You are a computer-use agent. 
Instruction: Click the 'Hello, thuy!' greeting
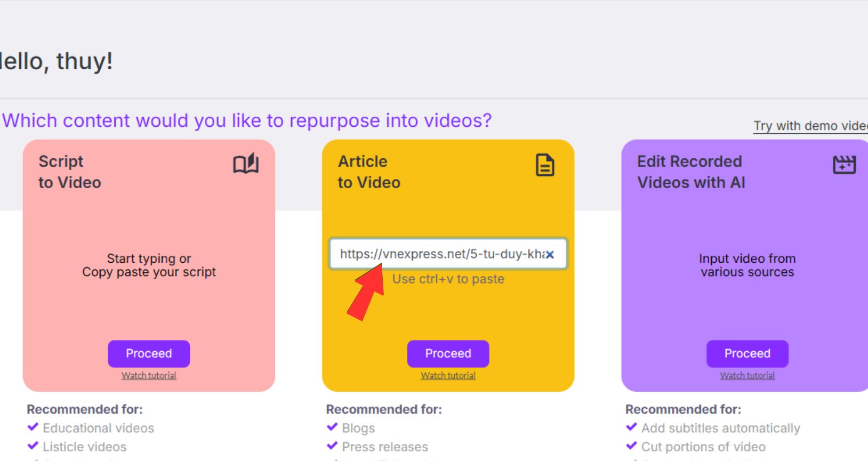point(55,61)
